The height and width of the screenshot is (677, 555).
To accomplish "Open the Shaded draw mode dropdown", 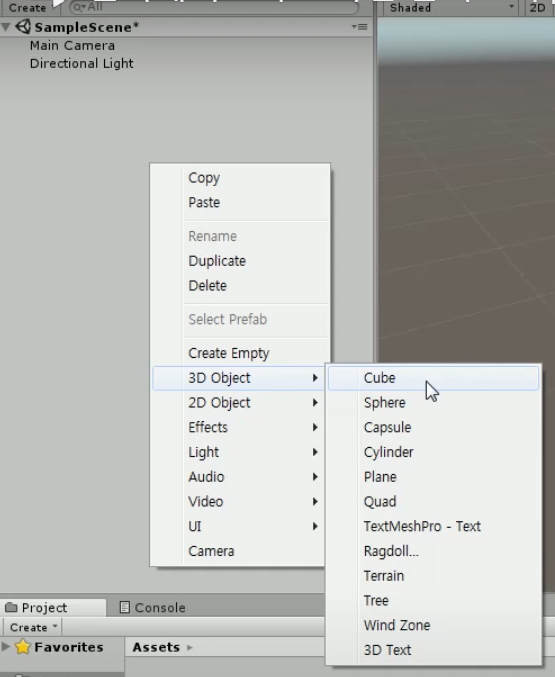I will [451, 7].
